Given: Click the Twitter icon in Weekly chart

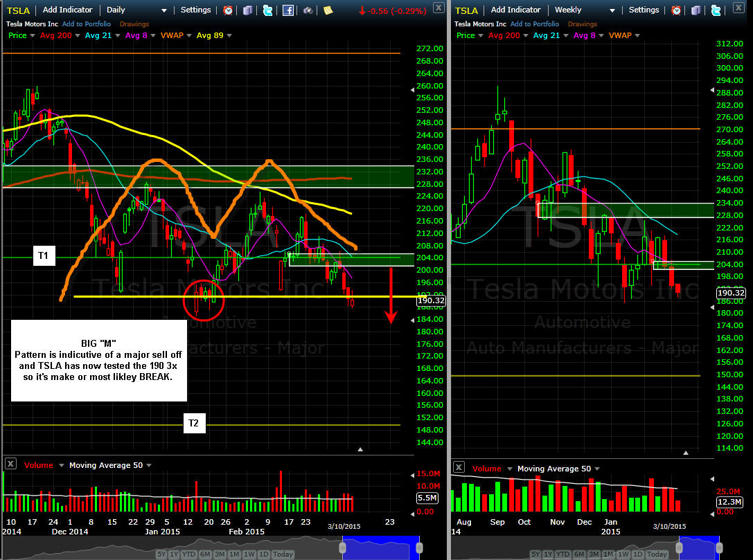Looking at the screenshot, I should [x=716, y=10].
